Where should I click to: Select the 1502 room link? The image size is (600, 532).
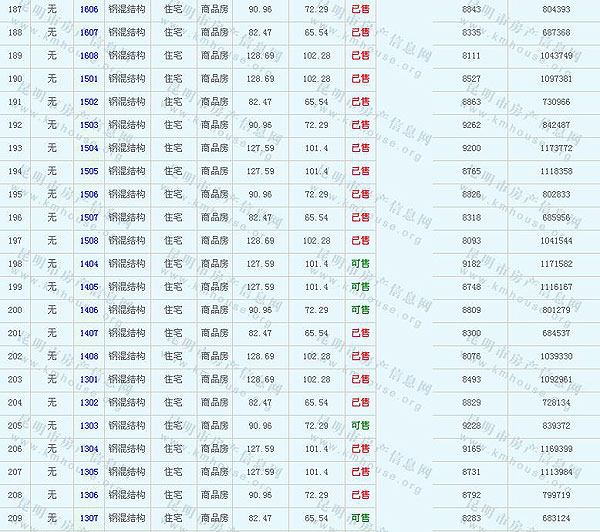click(89, 101)
